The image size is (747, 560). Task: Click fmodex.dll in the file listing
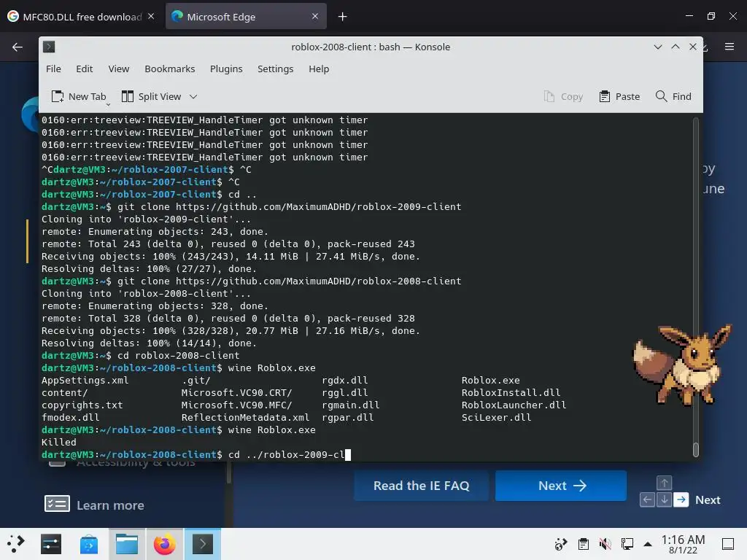71,418
